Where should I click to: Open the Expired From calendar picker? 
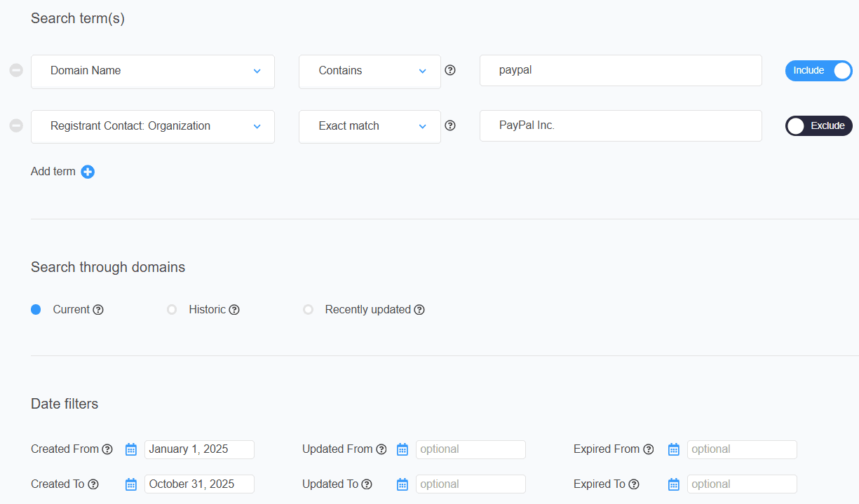click(x=674, y=449)
